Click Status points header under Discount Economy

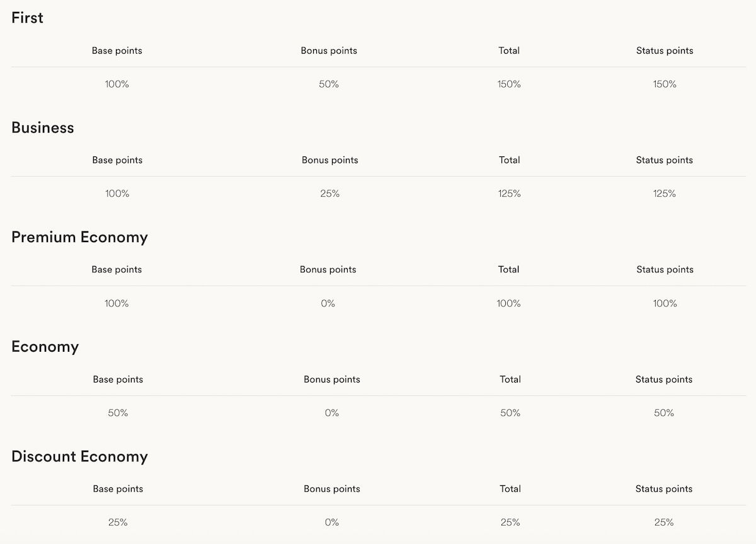[664, 489]
